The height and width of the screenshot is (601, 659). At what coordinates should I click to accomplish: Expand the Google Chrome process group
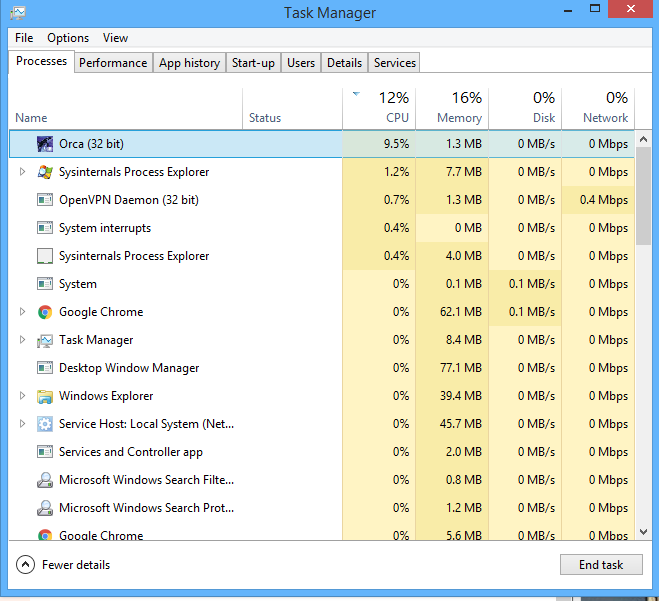coord(22,311)
